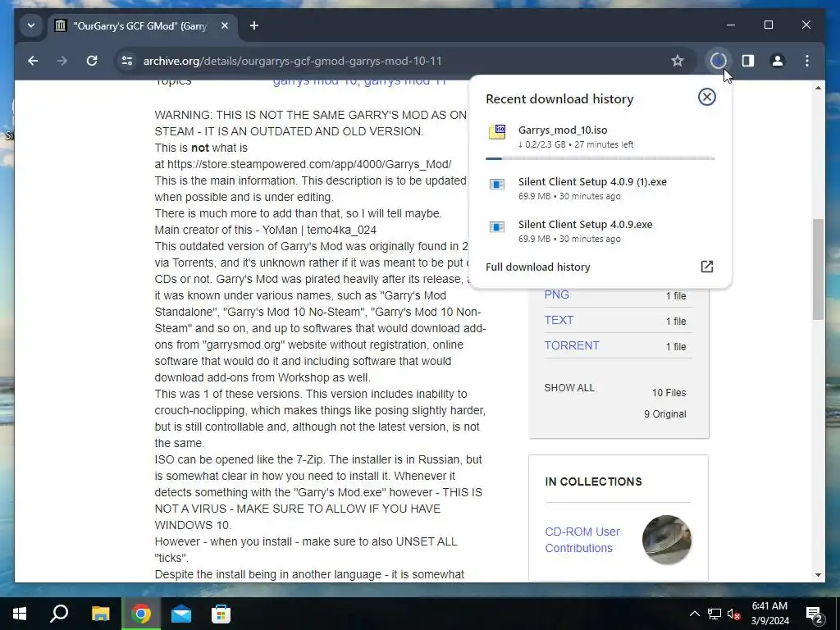Viewport: 840px width, 630px height.
Task: Open a new browser tab
Action: click(x=254, y=25)
